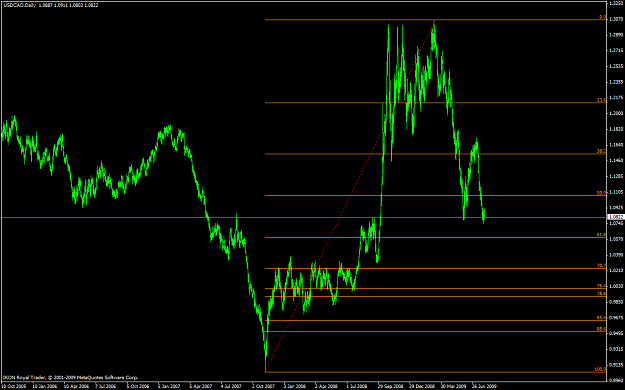Select the 38.2 Fibonacci level label

point(601,151)
